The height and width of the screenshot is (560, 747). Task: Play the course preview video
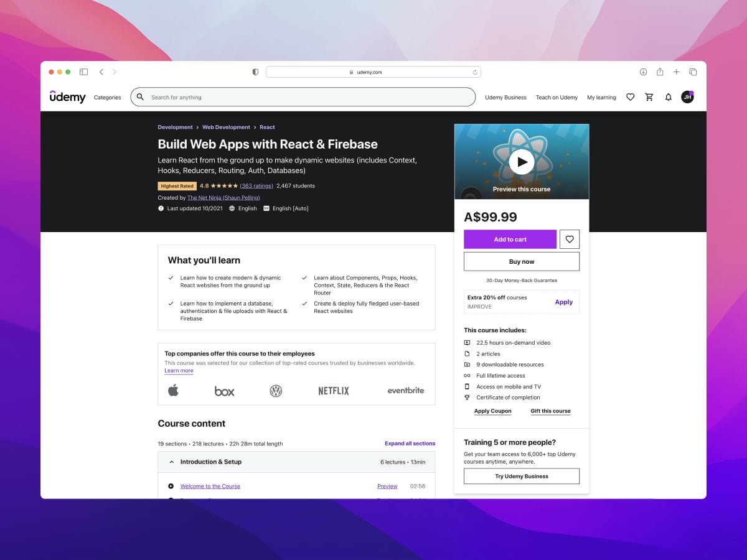(522, 162)
